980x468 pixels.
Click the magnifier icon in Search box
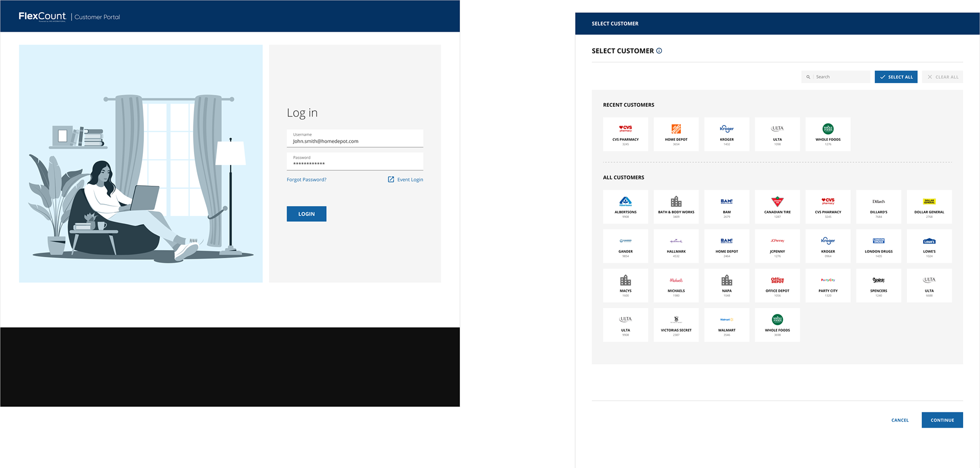click(808, 77)
